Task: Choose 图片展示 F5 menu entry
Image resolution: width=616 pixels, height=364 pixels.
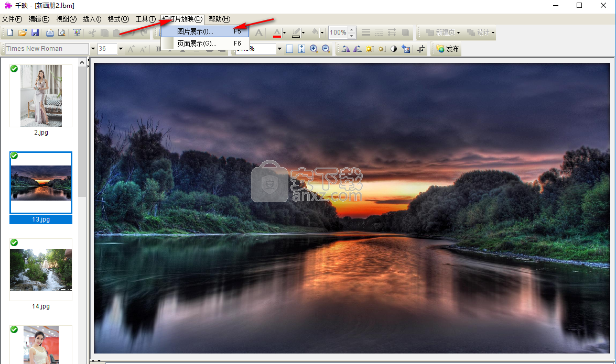Action: click(205, 31)
